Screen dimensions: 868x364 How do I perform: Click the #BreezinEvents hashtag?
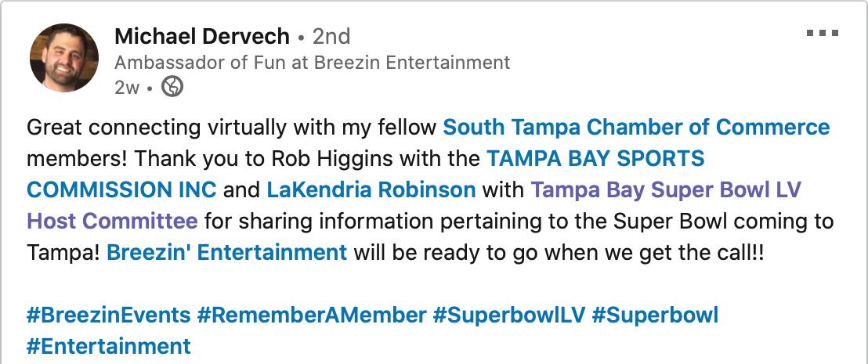[108, 315]
